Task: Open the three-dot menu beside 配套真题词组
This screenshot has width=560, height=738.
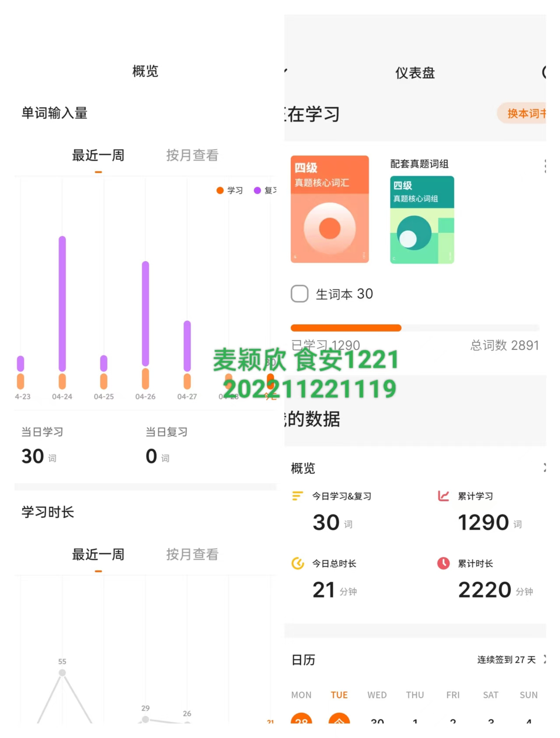Action: pos(545,166)
